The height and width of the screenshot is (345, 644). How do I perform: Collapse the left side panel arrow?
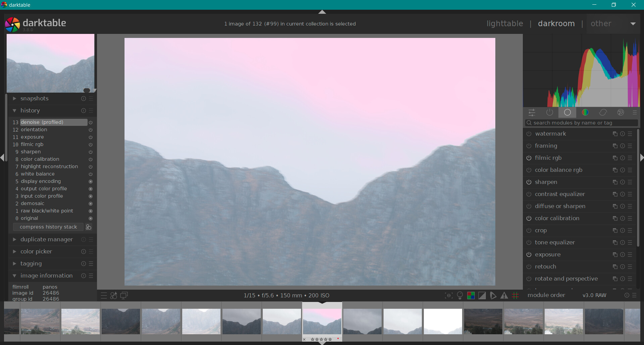pyautogui.click(x=2, y=157)
